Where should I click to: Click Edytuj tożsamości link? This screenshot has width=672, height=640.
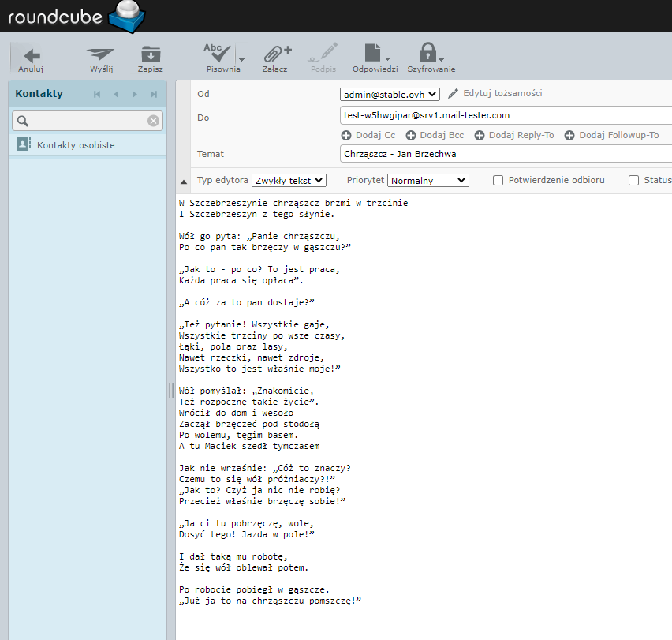pyautogui.click(x=502, y=93)
